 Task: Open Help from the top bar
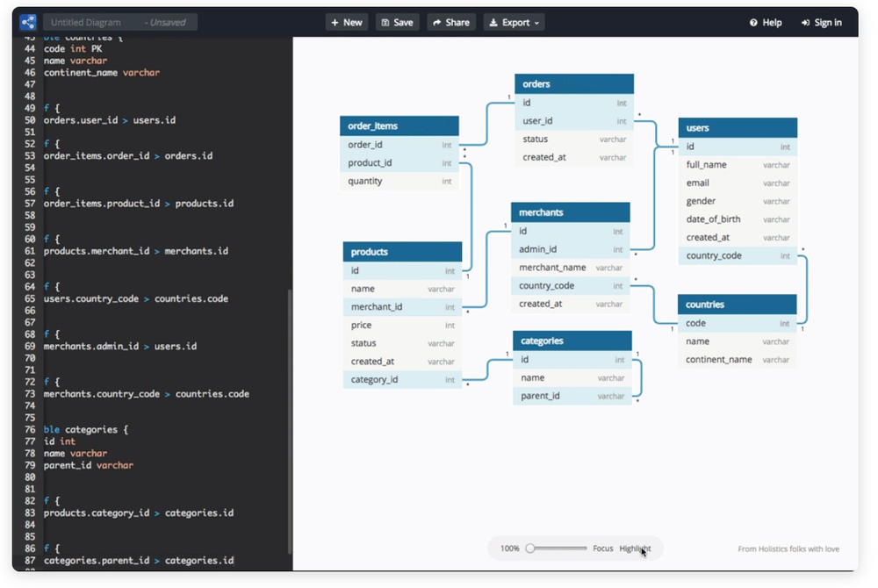point(766,23)
